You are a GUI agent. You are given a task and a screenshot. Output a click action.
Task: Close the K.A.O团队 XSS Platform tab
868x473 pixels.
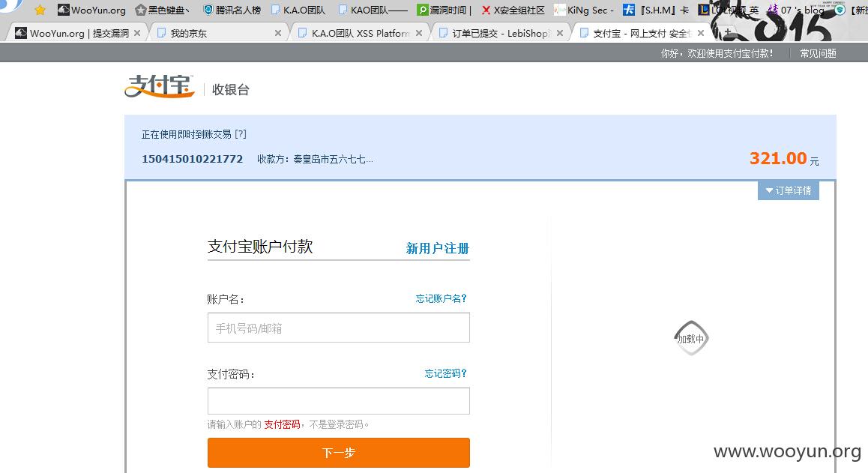[x=419, y=33]
